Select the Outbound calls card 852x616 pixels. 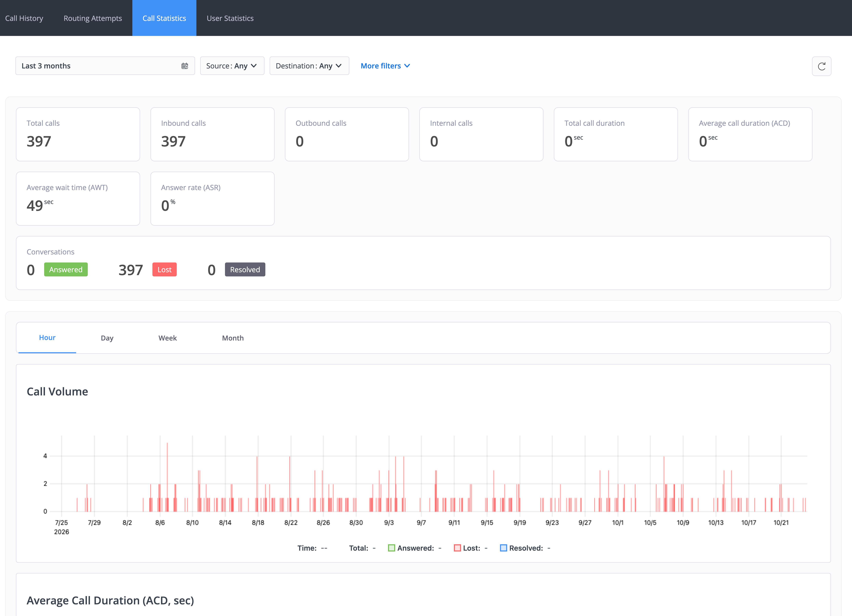[347, 134]
